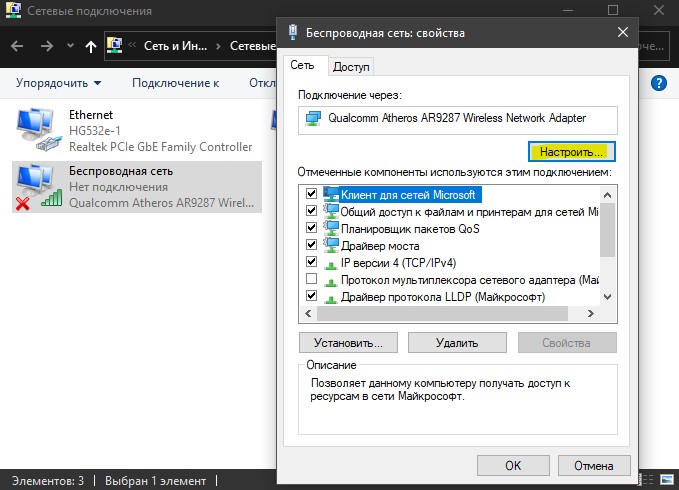Maximize the Сетевые подключения window
Viewport: 679px width, 490px height.
click(613, 10)
